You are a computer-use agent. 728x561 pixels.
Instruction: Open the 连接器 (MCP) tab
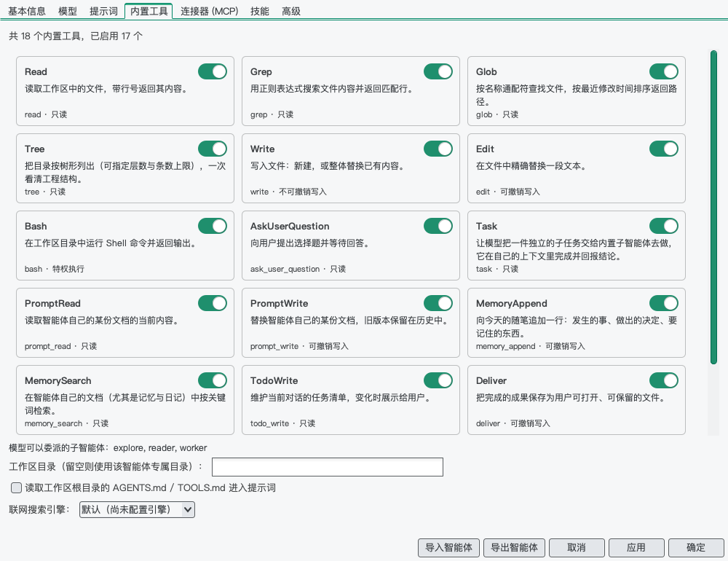[210, 11]
